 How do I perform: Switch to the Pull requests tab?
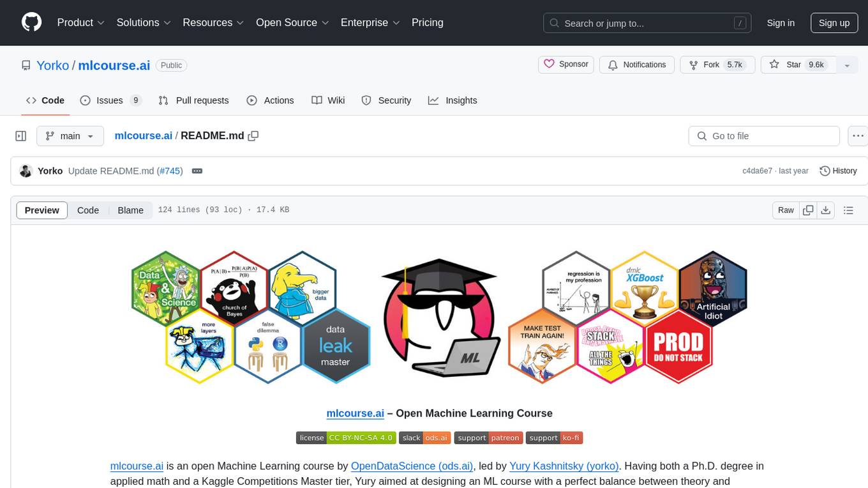click(193, 100)
